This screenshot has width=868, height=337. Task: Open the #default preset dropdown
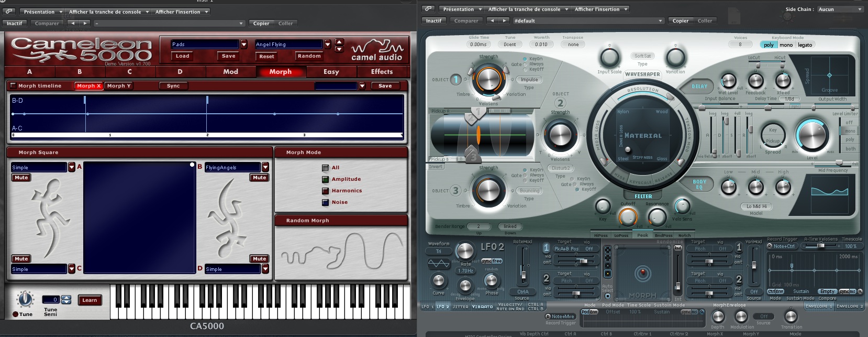[x=588, y=21]
